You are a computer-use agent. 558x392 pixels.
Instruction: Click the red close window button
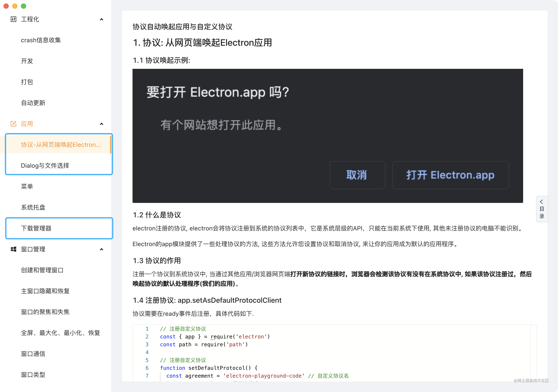[6, 6]
